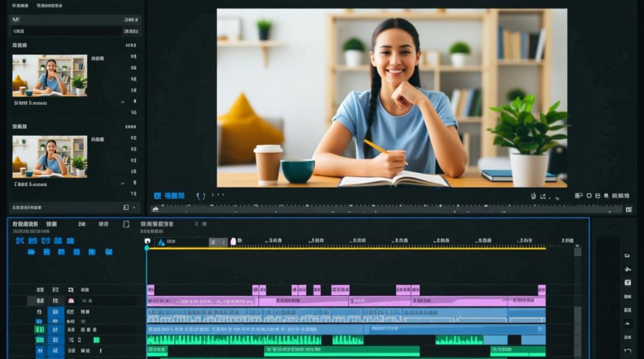Click the yellow work area bar on the timeline

coord(347,248)
